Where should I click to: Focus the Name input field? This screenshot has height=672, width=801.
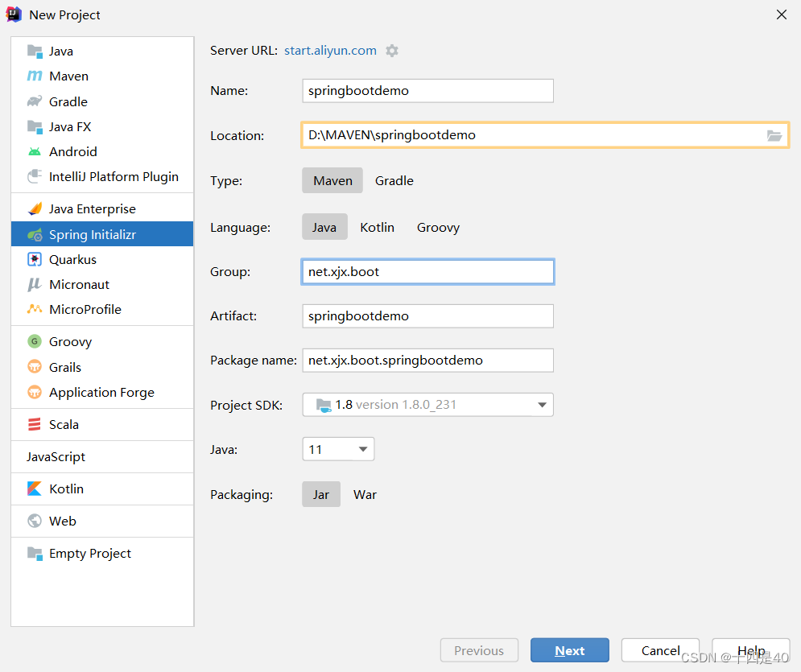pyautogui.click(x=427, y=90)
